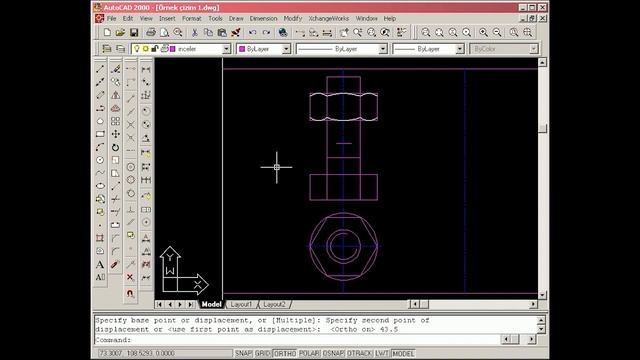Image resolution: width=640 pixels, height=360 pixels.
Task: Expand the layer dropdown list
Action: point(226,49)
